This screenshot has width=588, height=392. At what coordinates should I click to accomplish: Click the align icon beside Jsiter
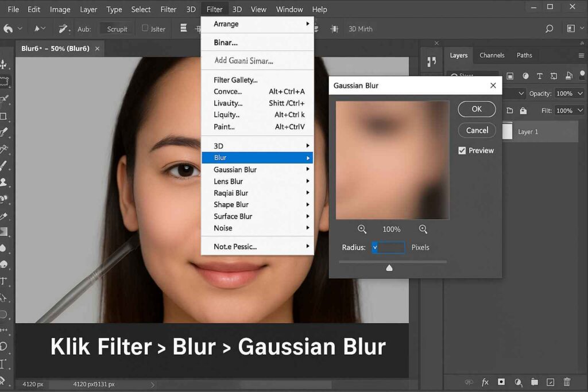point(183,28)
